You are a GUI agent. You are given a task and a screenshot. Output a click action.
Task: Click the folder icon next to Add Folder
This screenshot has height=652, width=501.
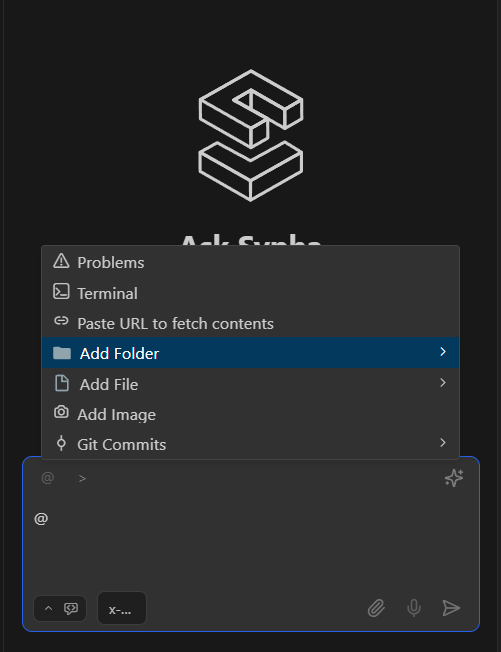(x=62, y=353)
